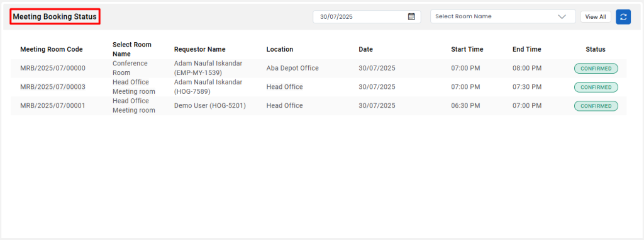Click CONFIRMED badge for Demo User booking
Screen dimensions: 644x240
(x=596, y=106)
